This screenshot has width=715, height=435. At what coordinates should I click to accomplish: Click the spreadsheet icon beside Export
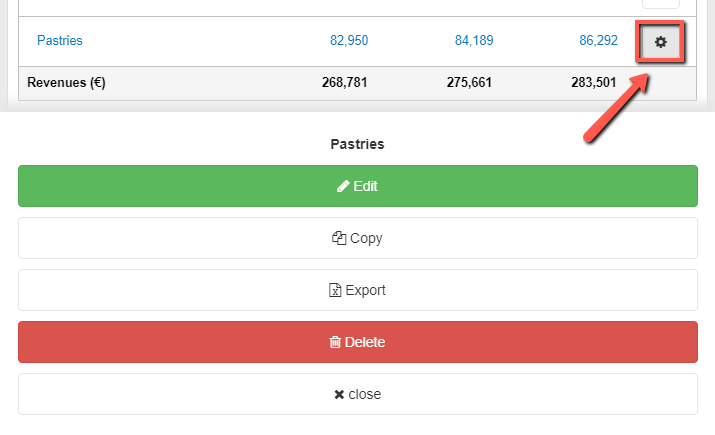pos(336,290)
